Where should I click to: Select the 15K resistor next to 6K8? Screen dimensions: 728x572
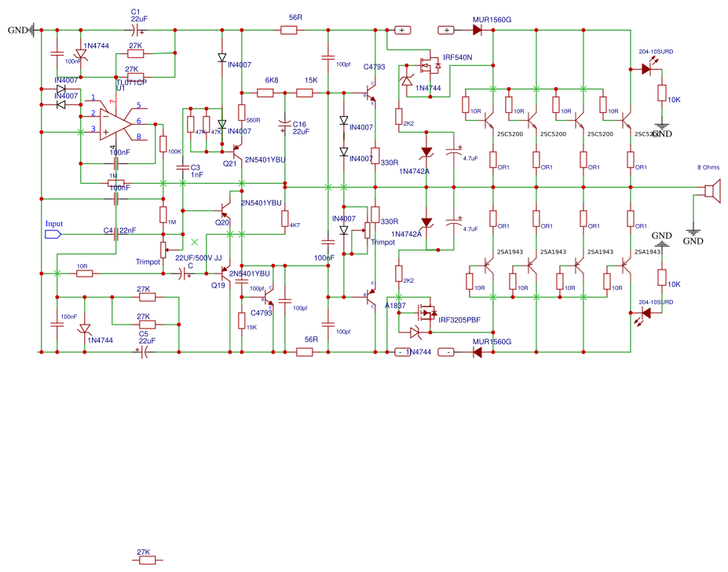(305, 93)
